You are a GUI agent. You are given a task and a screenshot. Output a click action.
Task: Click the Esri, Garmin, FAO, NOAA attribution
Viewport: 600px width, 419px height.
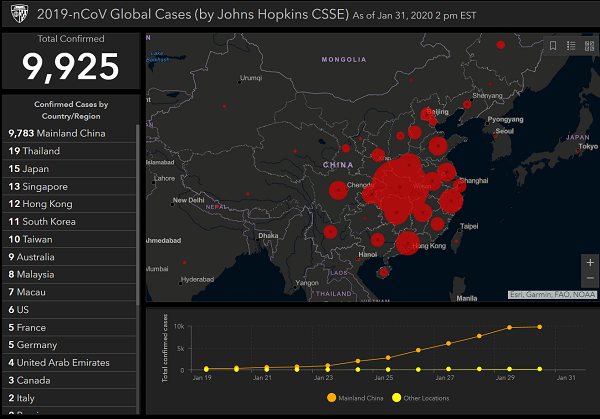click(x=553, y=294)
